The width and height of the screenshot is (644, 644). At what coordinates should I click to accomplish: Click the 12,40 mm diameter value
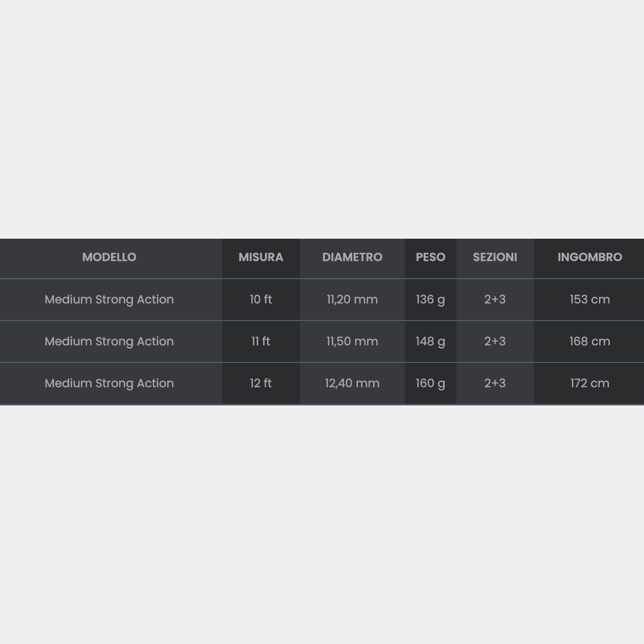click(352, 383)
